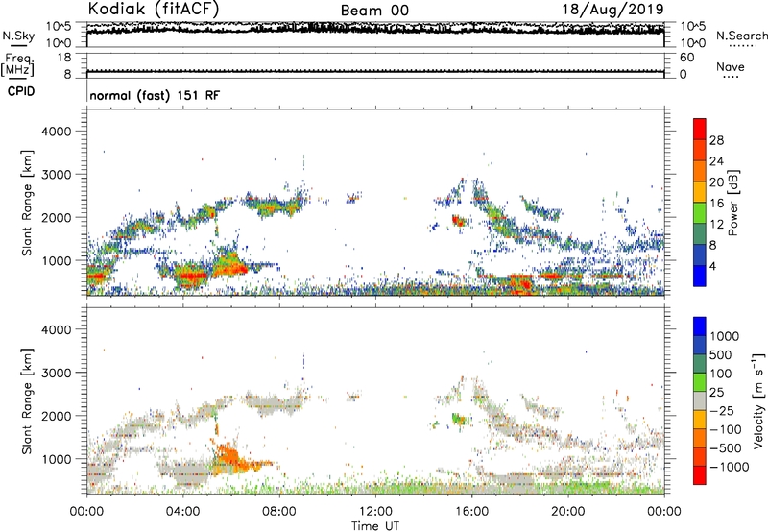Click the "N.Search" legend label

pos(741,36)
